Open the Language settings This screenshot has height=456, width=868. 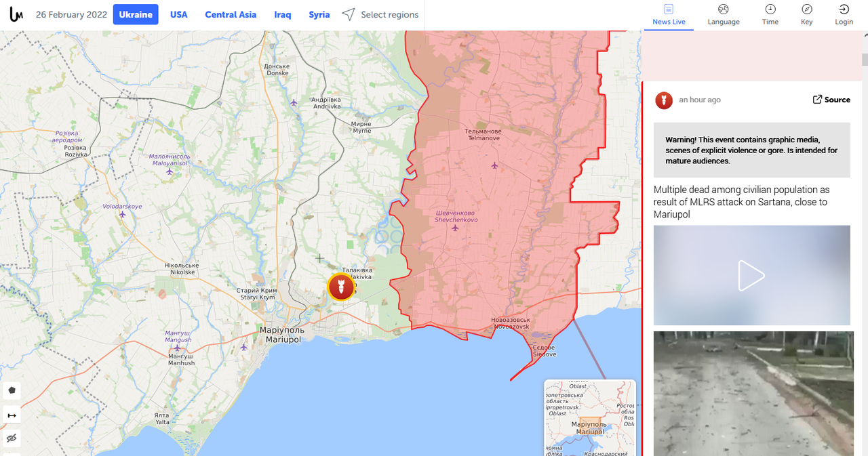(x=724, y=15)
